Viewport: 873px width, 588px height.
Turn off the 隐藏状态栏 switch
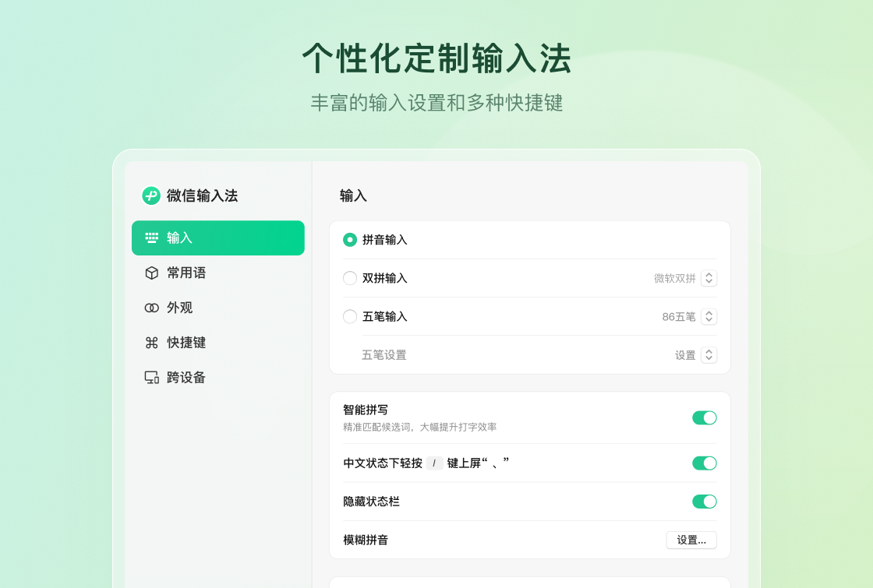tap(704, 502)
